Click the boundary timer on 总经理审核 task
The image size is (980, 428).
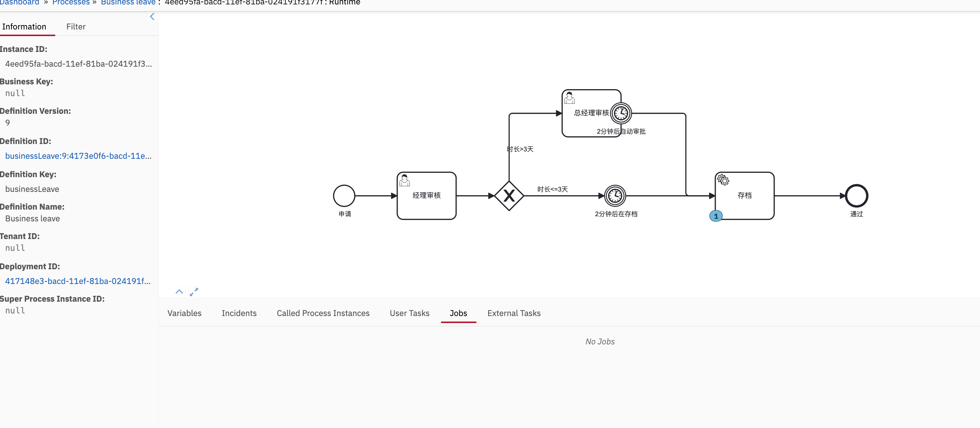pos(621,113)
